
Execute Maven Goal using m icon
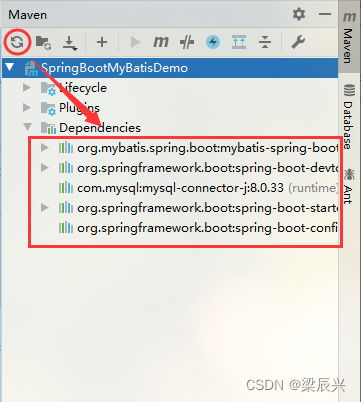[161, 42]
